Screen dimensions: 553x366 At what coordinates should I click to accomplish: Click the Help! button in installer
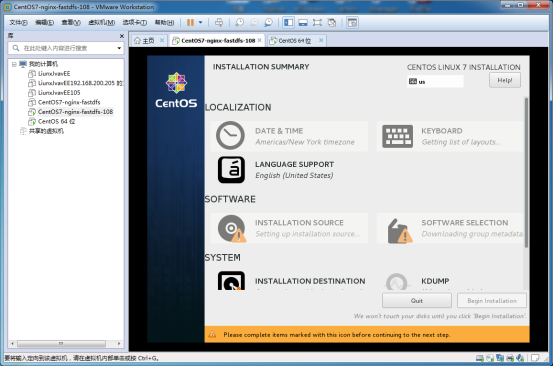pos(505,80)
